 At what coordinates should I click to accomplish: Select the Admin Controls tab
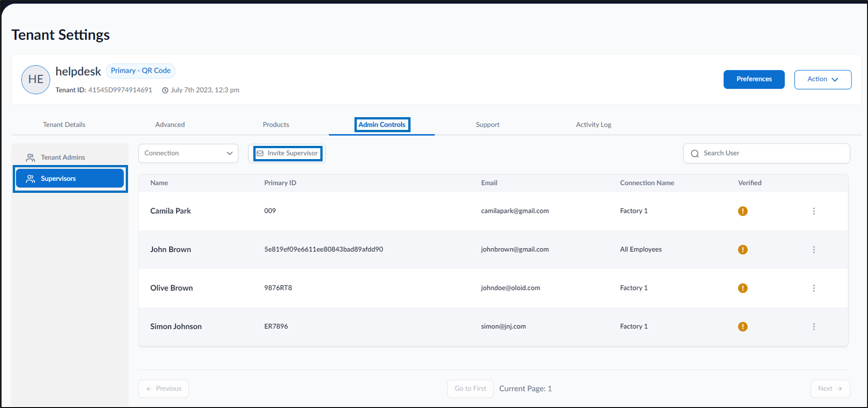[x=382, y=124]
